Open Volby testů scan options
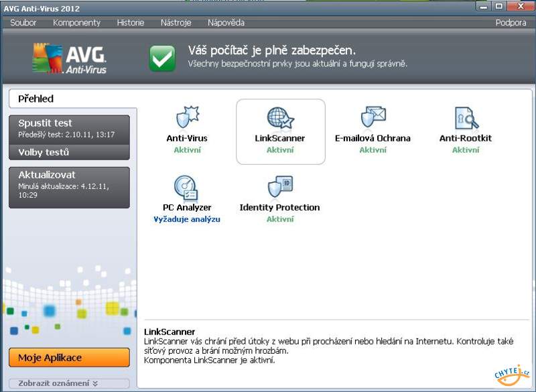Viewport: 536px width, 392px height. tap(70, 152)
